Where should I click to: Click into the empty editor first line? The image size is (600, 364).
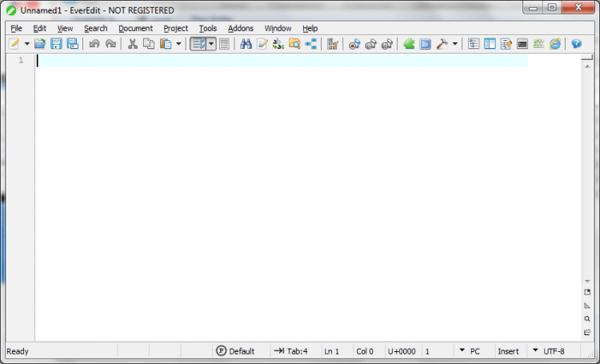coord(282,61)
